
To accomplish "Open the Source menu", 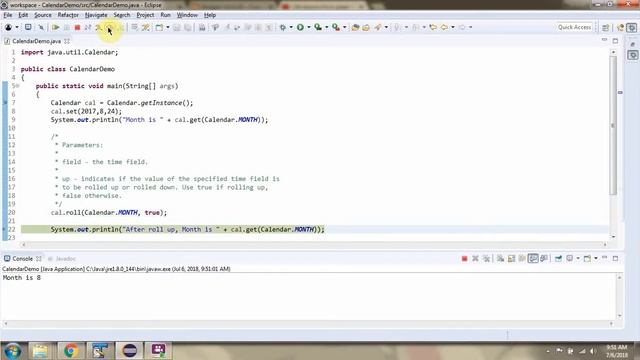I will (43, 15).
